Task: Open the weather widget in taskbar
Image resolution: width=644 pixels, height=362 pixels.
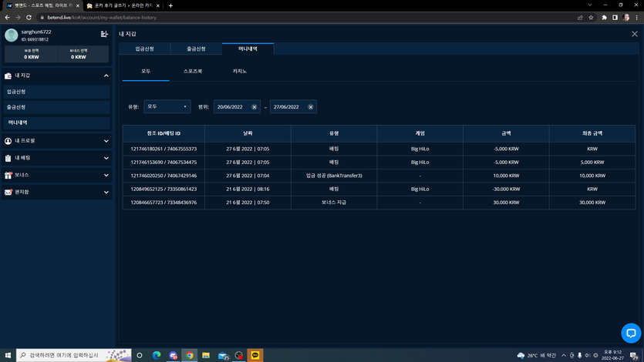Action: point(536,355)
